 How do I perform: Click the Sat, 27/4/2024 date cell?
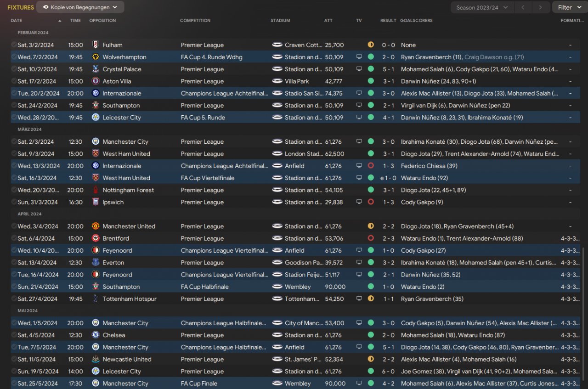37,299
